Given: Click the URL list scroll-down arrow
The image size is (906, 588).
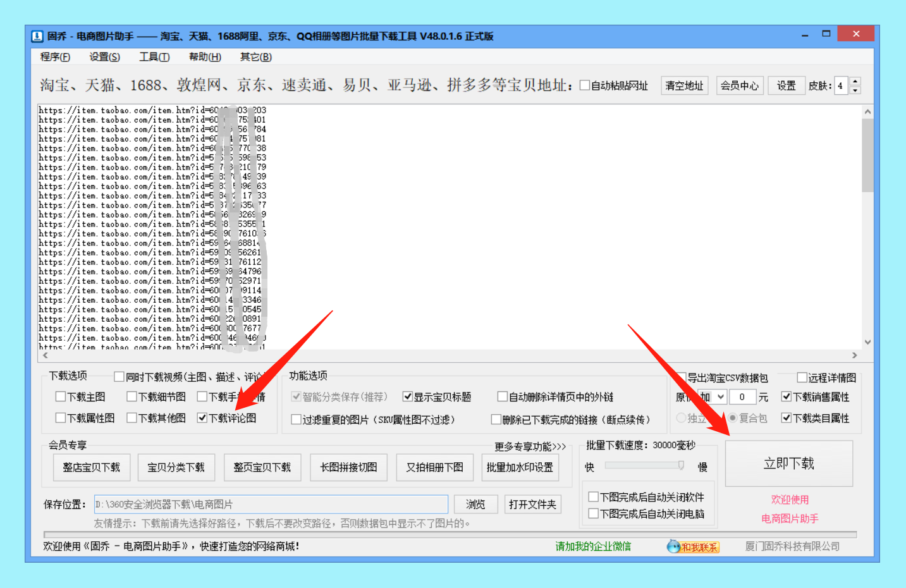Looking at the screenshot, I should (x=867, y=342).
